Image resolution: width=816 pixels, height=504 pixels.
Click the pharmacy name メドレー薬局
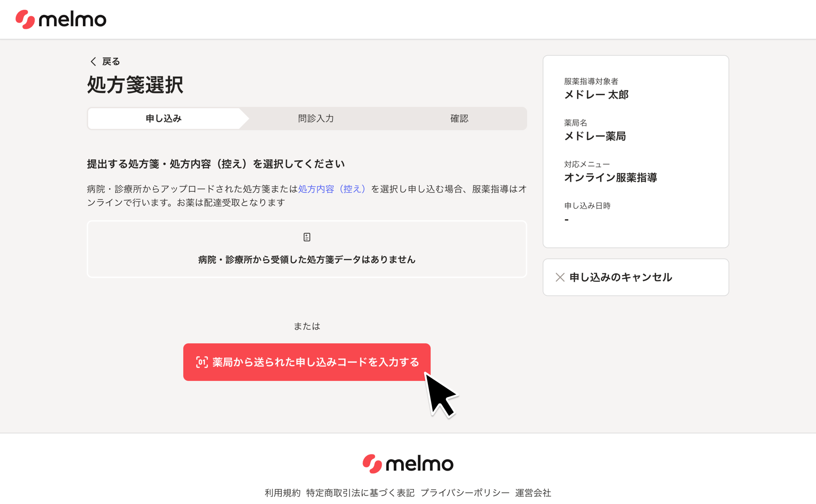coord(595,136)
